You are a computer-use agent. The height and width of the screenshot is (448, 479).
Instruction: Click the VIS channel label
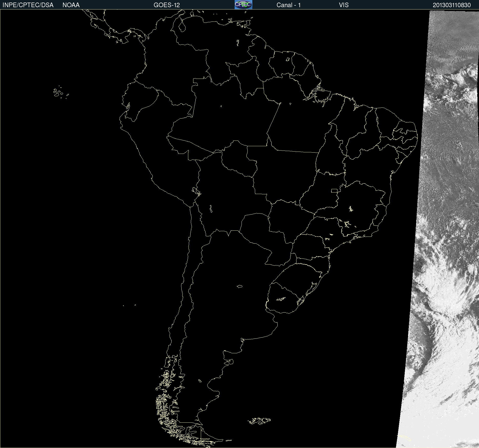pos(344,5)
